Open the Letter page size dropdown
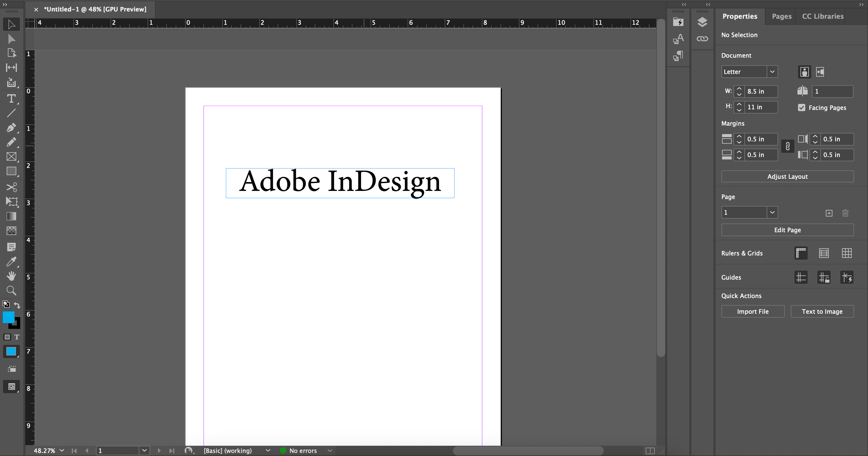Screen dimensions: 868x456 click(772, 72)
